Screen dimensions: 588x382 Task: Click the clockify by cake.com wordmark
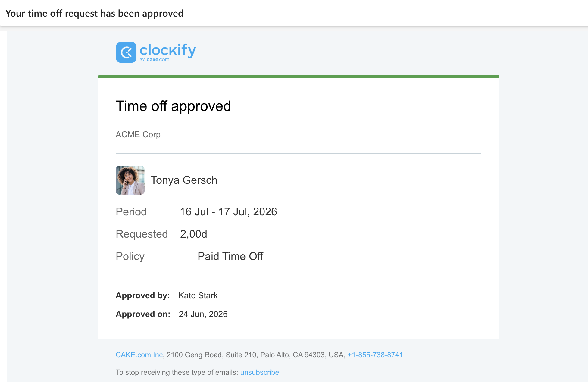tap(168, 52)
